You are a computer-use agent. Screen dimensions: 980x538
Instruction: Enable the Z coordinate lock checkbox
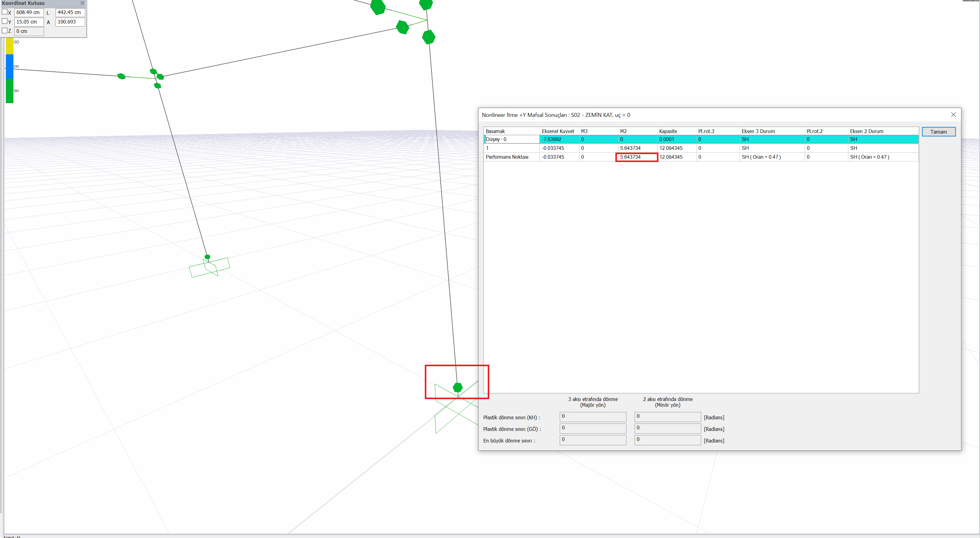point(5,31)
